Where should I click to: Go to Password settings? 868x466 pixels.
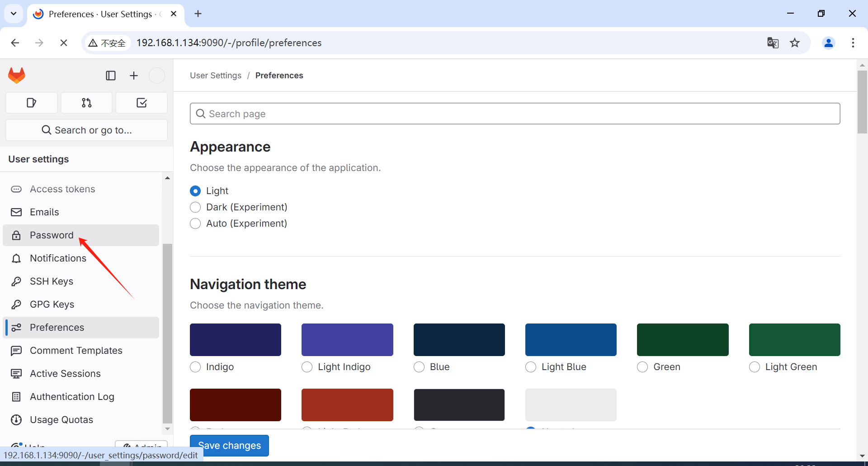point(81,235)
